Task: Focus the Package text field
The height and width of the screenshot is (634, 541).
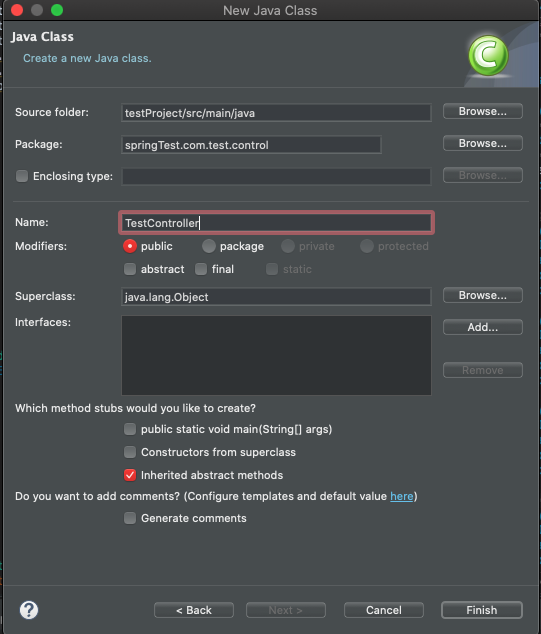Action: point(251,145)
